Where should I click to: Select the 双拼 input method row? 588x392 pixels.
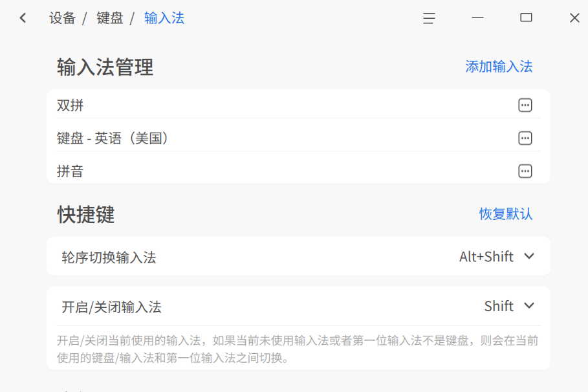[x=298, y=105]
